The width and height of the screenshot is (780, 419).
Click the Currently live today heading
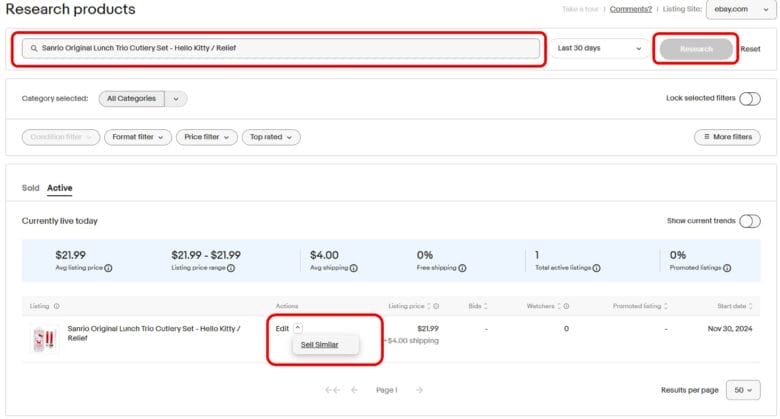(x=60, y=221)
